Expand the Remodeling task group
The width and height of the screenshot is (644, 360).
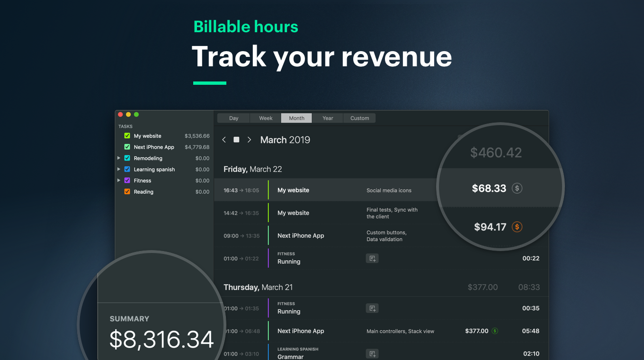119,158
